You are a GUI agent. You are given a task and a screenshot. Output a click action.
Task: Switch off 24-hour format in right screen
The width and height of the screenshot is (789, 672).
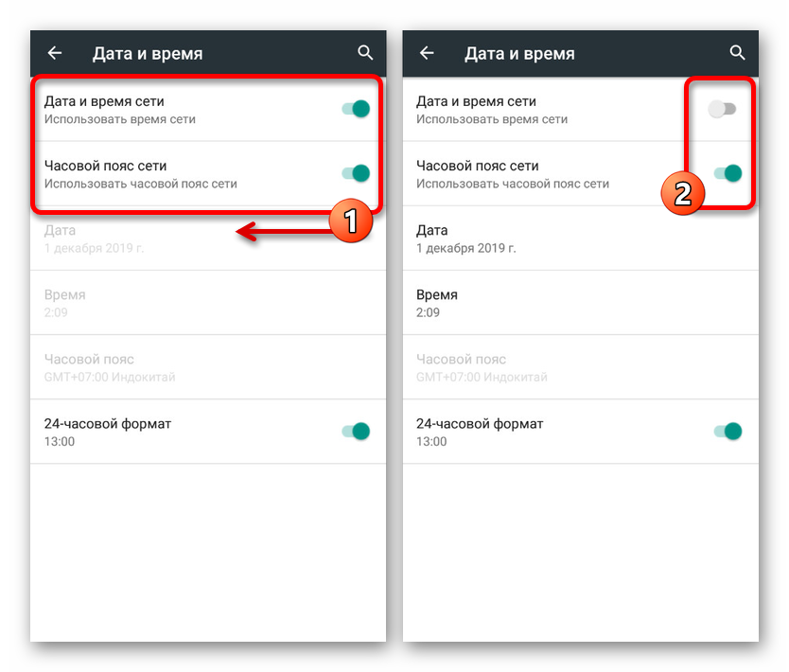tap(728, 432)
